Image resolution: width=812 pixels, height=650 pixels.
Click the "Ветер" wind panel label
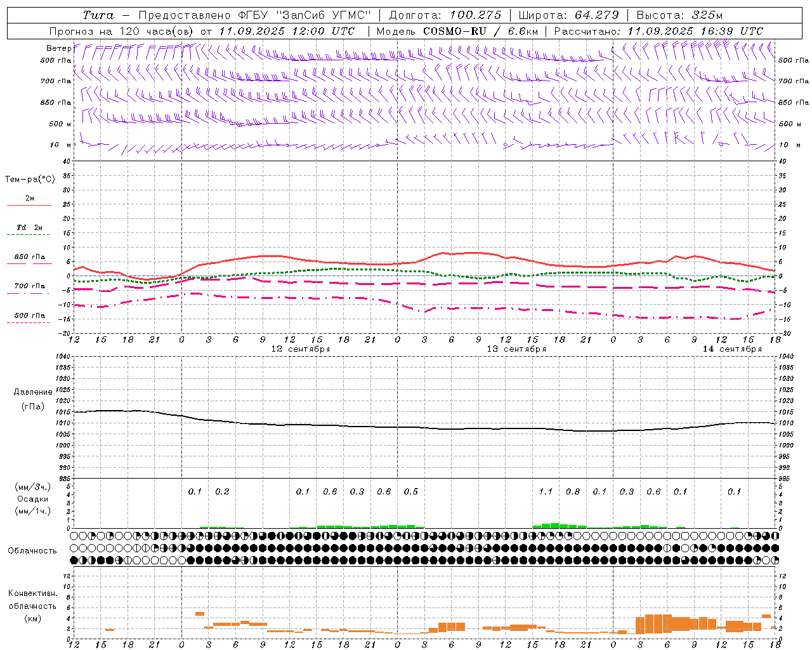(x=58, y=48)
